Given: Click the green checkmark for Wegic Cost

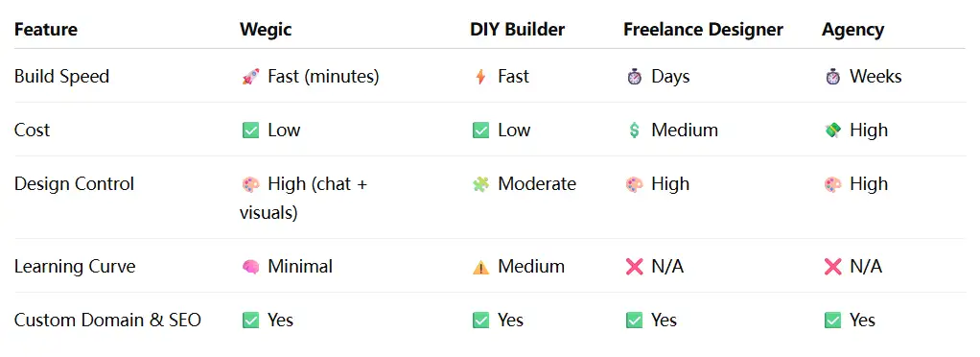Looking at the screenshot, I should point(250,131).
